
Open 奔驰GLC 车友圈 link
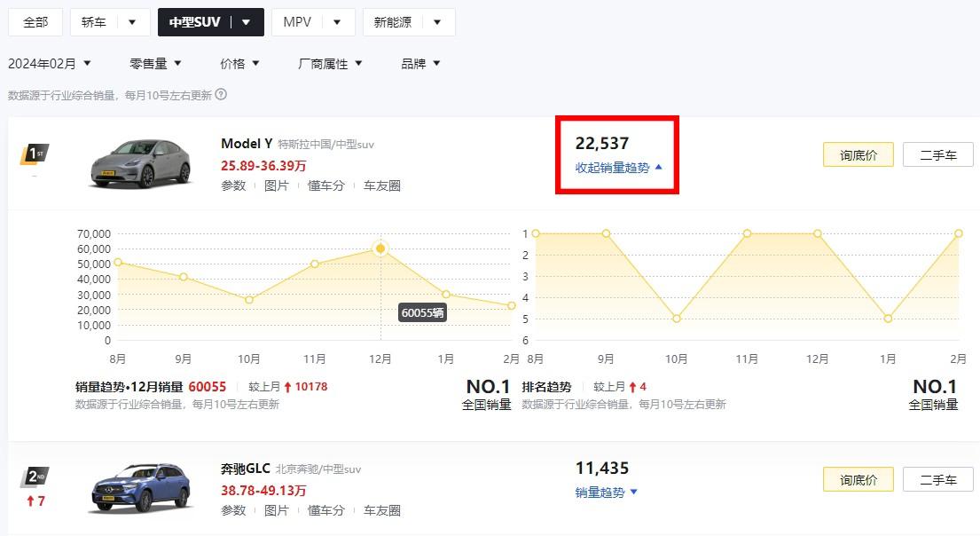tap(381, 510)
